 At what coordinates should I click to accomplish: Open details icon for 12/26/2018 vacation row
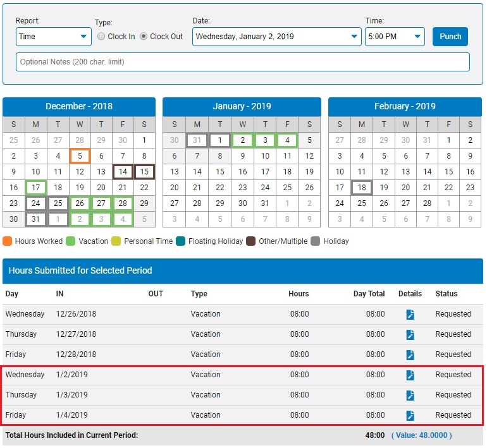tap(410, 314)
